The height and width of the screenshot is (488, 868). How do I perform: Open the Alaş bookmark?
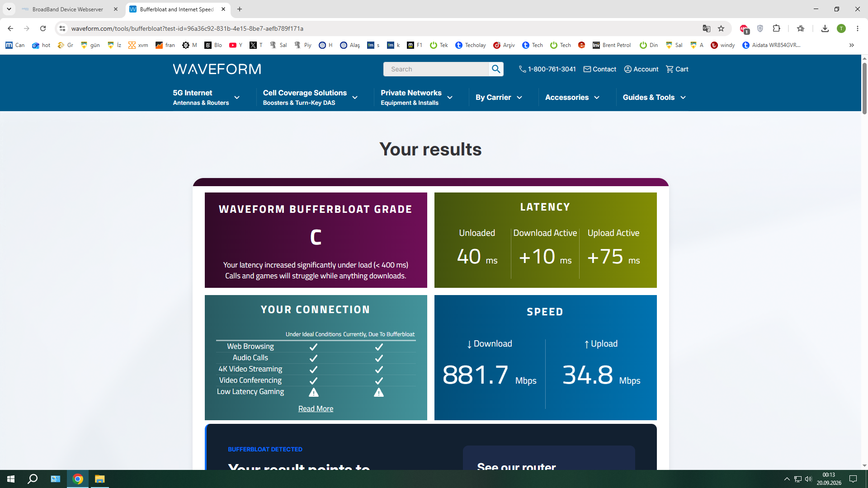tap(350, 45)
